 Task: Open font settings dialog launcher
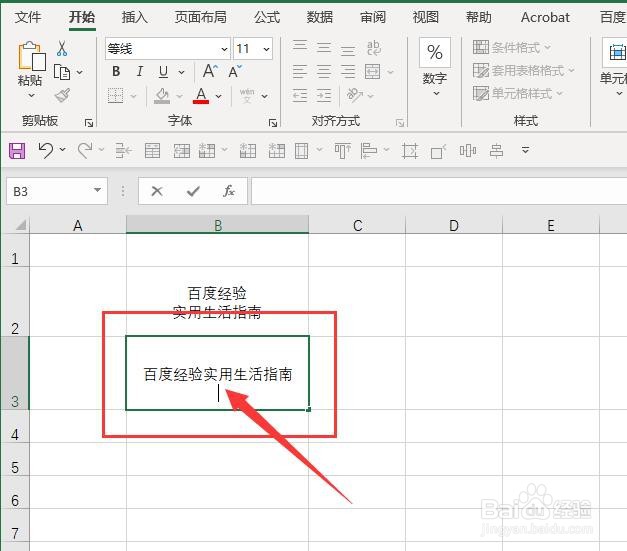coord(273,123)
